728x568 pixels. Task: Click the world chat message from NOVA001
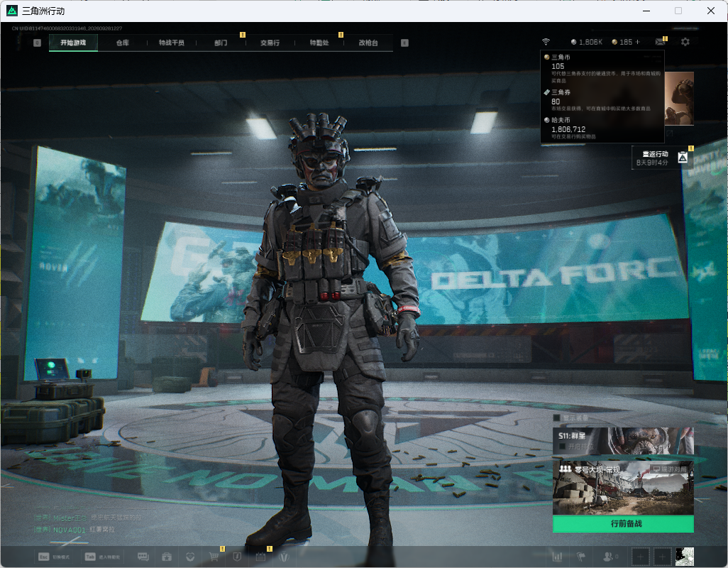click(x=75, y=530)
